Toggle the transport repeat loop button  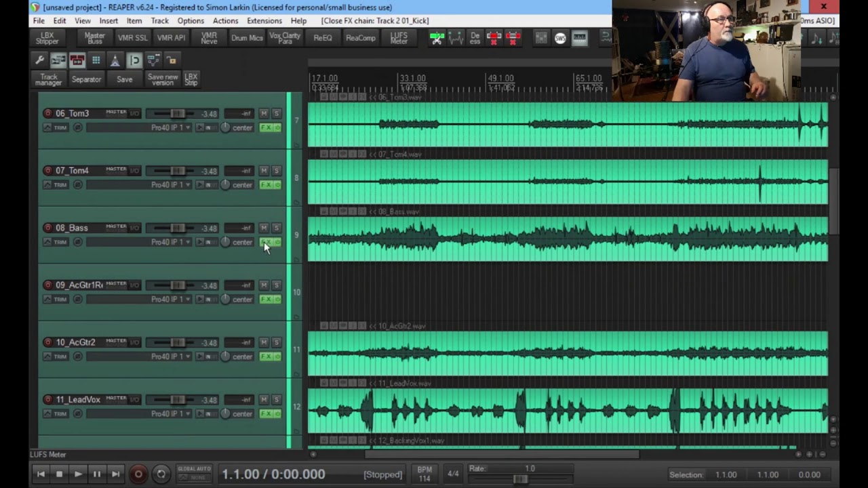coord(161,474)
